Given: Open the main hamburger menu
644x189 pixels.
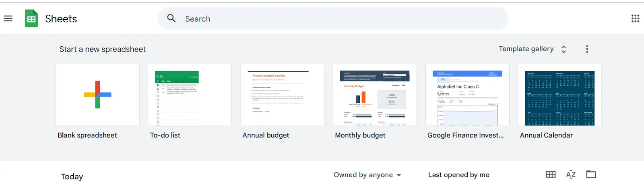Looking at the screenshot, I should [x=8, y=18].
